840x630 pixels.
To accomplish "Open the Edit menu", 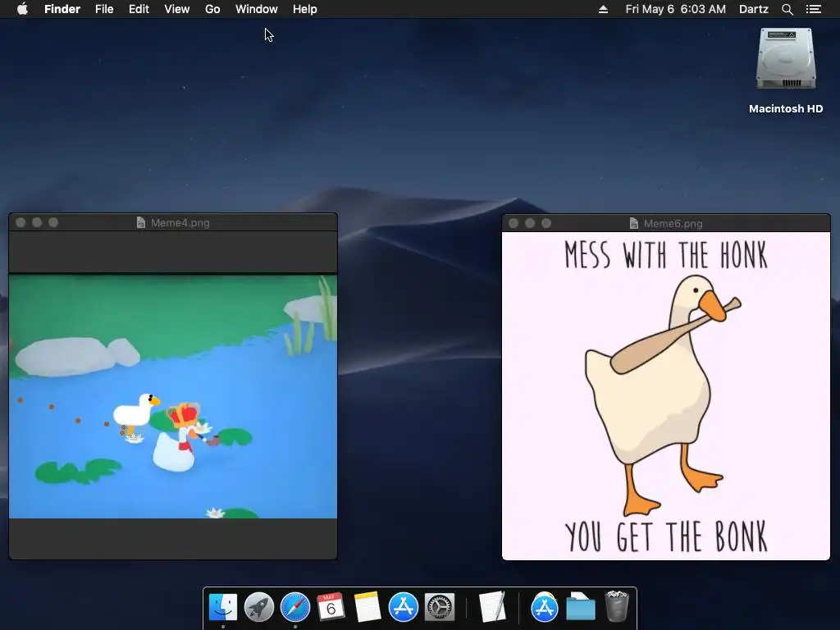I will pyautogui.click(x=139, y=9).
